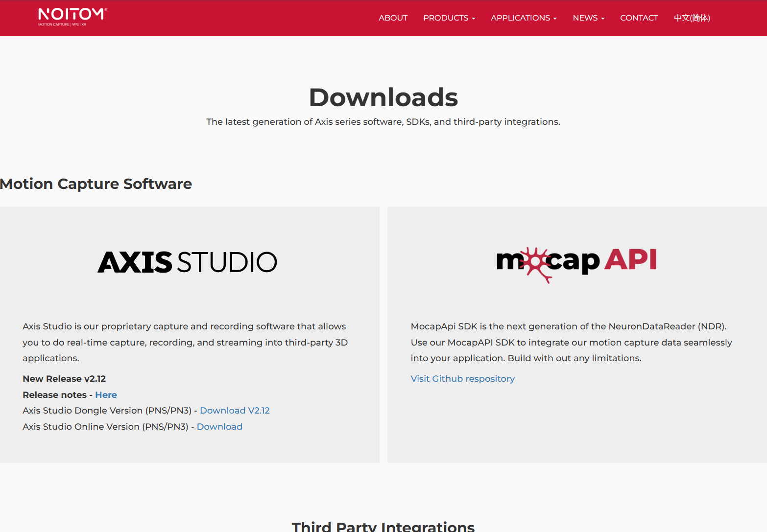Click the 'Release notes -' label
Viewport: 767px width, 532px height.
57,395
